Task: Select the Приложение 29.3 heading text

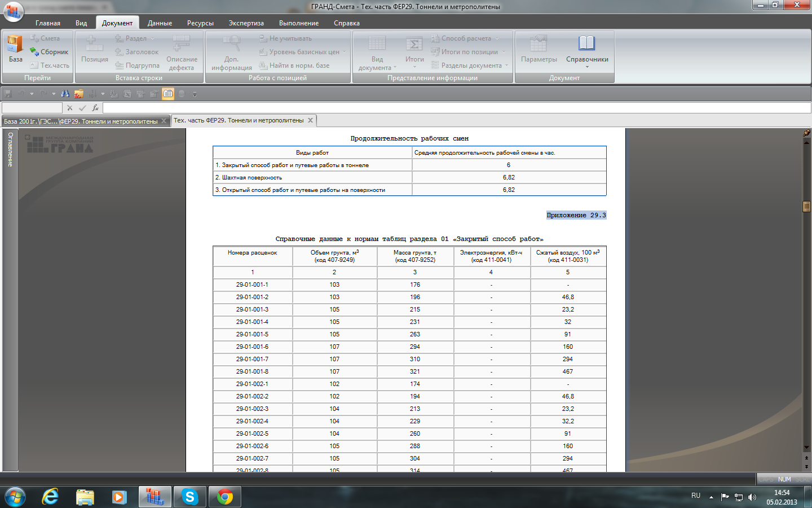Action: coord(576,215)
